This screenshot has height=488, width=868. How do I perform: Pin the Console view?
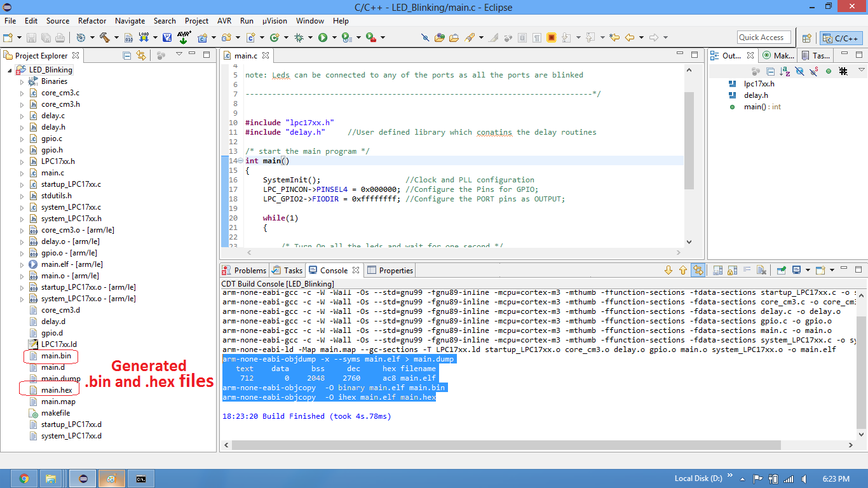click(x=782, y=270)
